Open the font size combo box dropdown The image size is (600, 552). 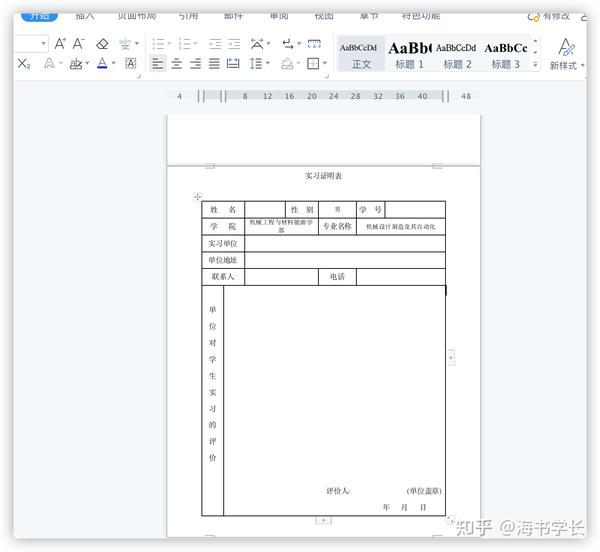pos(44,44)
